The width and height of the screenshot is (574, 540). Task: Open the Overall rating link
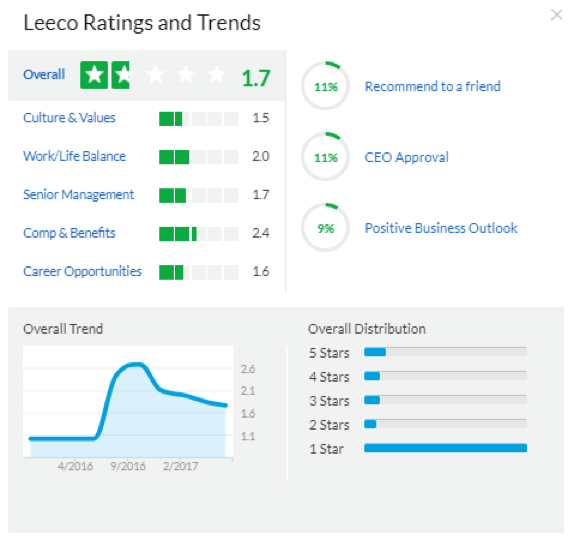[44, 75]
